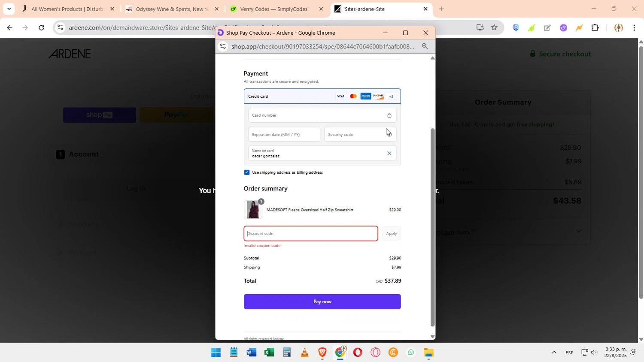This screenshot has height=362, width=644.
Task: Click the lock icon in Card number field
Action: coord(389,115)
